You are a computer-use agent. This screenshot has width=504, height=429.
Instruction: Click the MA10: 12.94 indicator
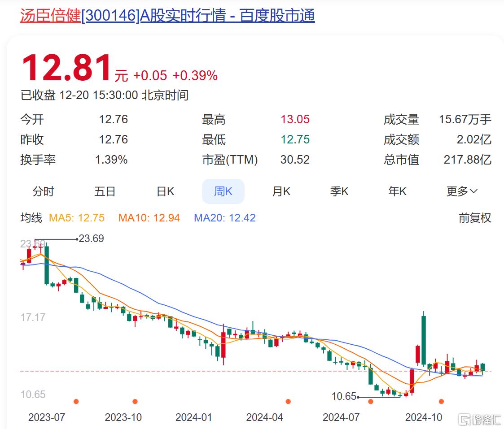(149, 218)
